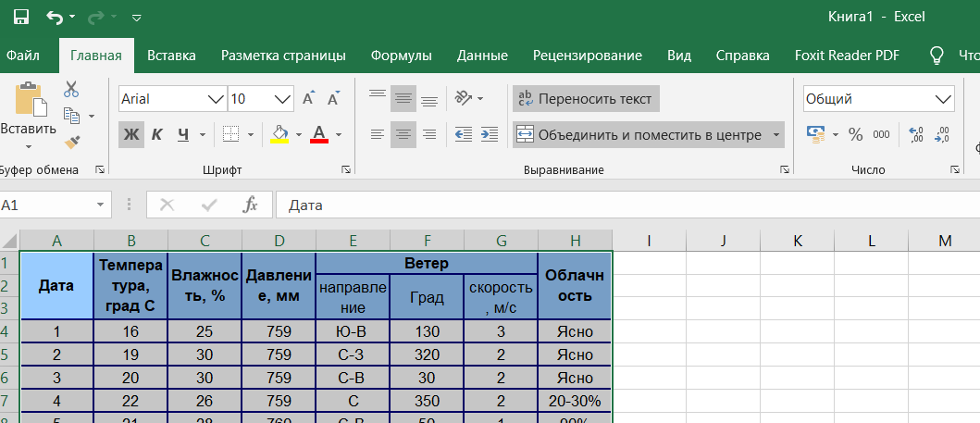Open the Разметка страницы tab
The height and width of the screenshot is (423, 980).
[x=283, y=56]
